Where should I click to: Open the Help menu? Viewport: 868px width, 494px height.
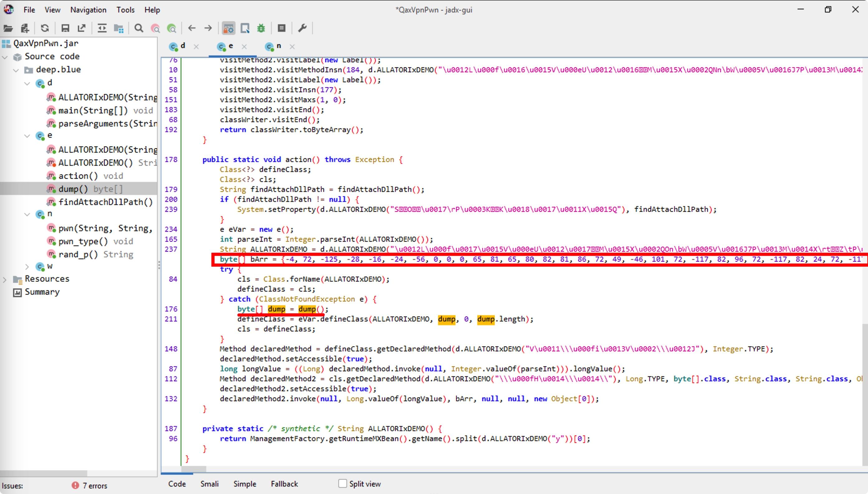[152, 10]
